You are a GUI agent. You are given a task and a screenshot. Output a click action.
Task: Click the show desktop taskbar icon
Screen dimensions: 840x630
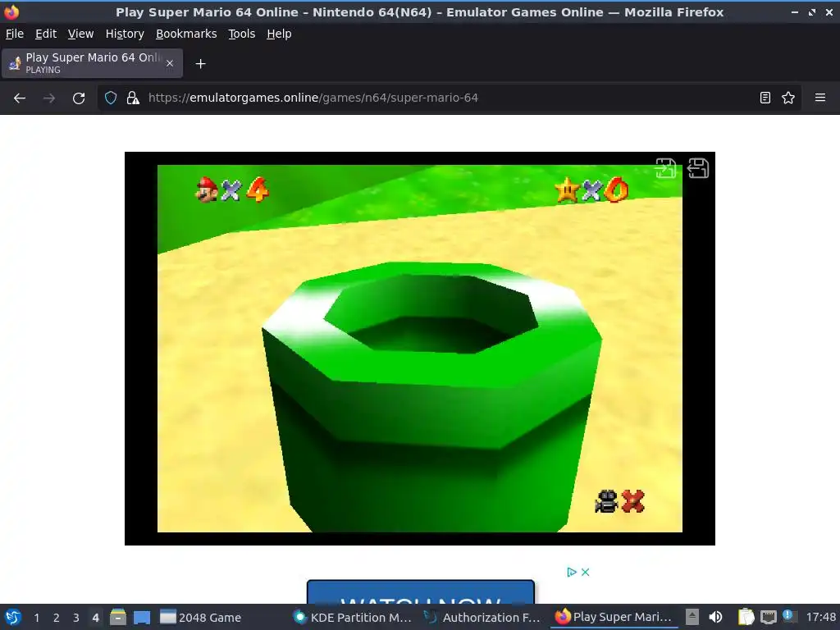coord(142,617)
